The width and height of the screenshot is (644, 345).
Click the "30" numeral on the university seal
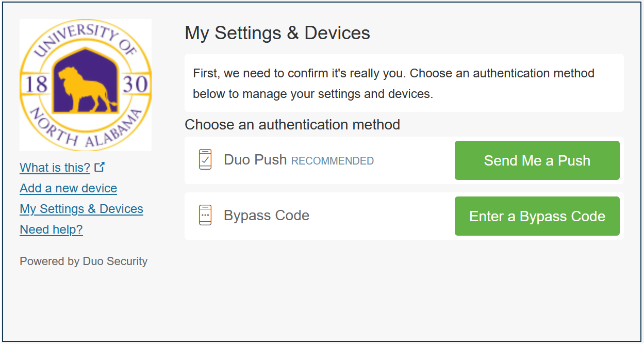pos(136,85)
